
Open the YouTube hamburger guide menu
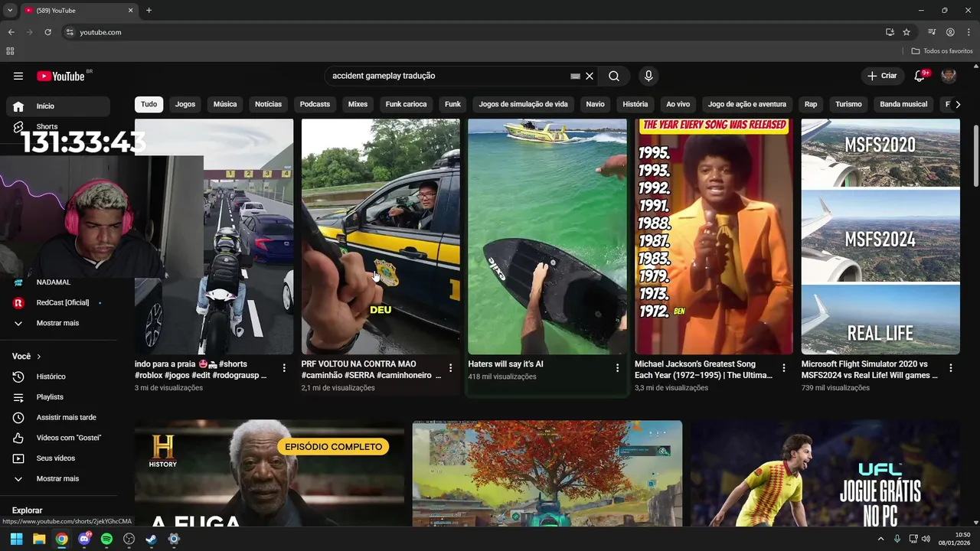point(18,76)
